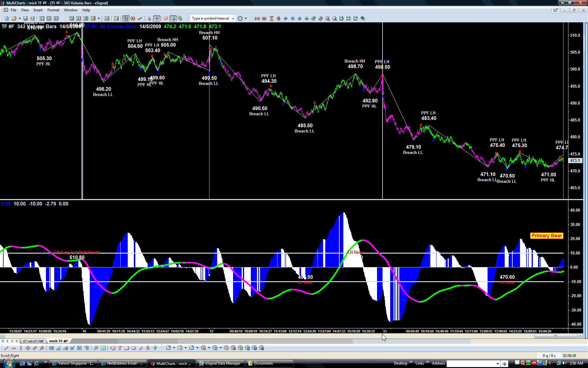
Task: Select the text drawing tool
Action: point(119,348)
